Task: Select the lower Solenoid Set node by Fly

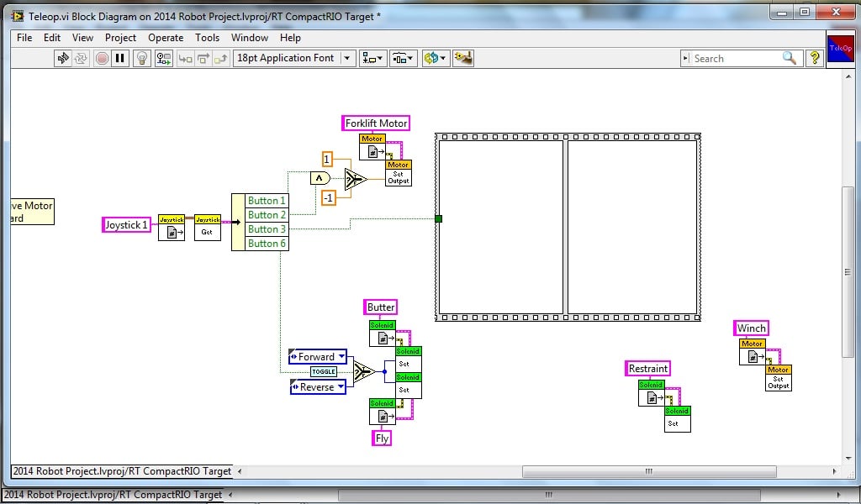Action: (408, 386)
